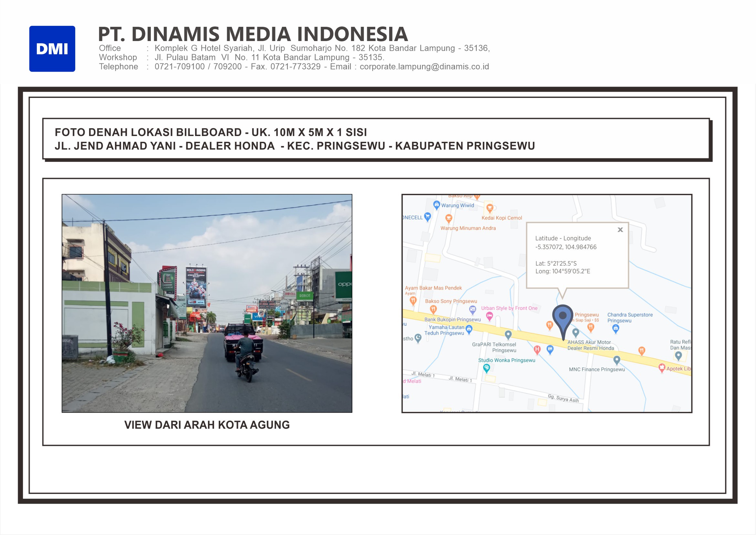This screenshot has width=756, height=535.
Task: Select the crescent mosque pin near stho
Action: pyautogui.click(x=418, y=338)
